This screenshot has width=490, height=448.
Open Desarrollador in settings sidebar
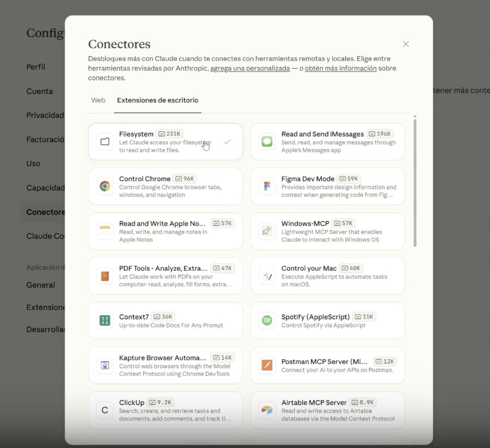pyautogui.click(x=45, y=329)
